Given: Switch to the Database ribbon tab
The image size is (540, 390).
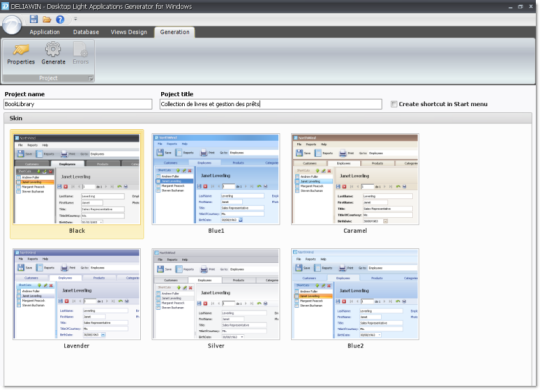Looking at the screenshot, I should pyautogui.click(x=86, y=32).
